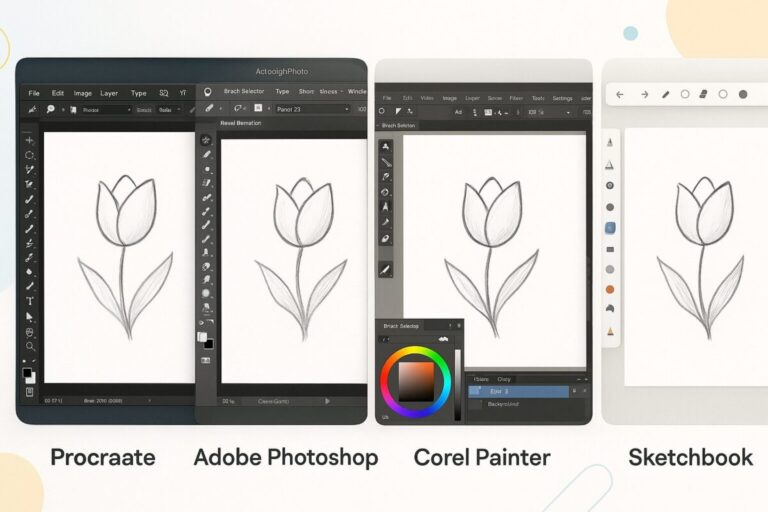
Task: Select the droplet blur tool in Procraate toolbar
Action: tap(29, 272)
